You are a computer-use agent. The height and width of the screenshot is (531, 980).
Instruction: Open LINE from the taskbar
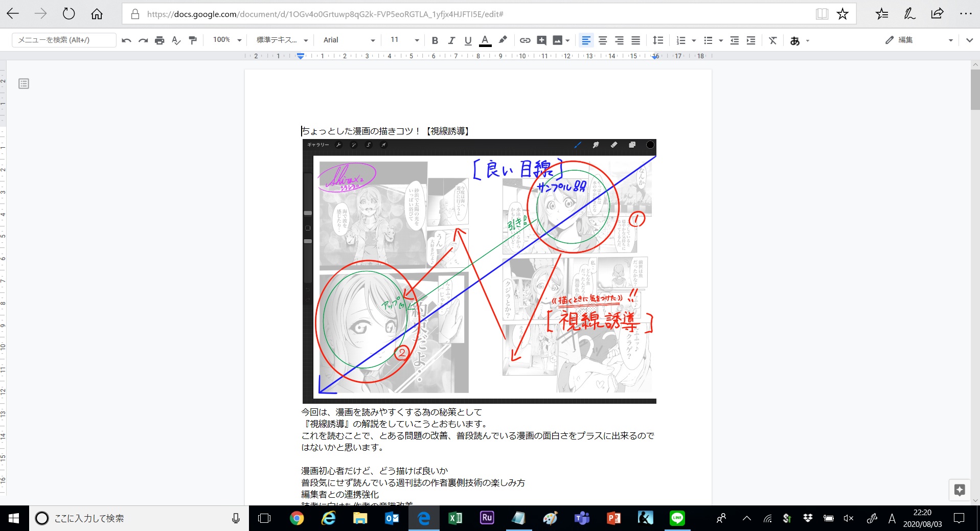[677, 518]
